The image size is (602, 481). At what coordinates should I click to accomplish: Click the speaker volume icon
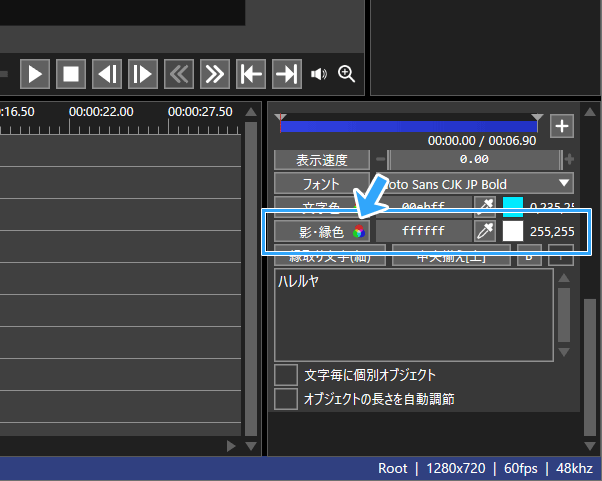[319, 74]
